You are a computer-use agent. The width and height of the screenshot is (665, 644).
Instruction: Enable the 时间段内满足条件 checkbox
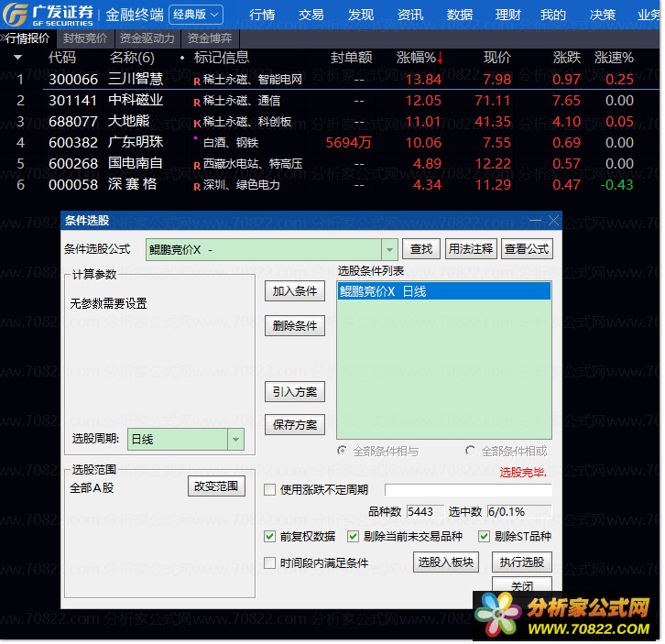pyautogui.click(x=269, y=563)
